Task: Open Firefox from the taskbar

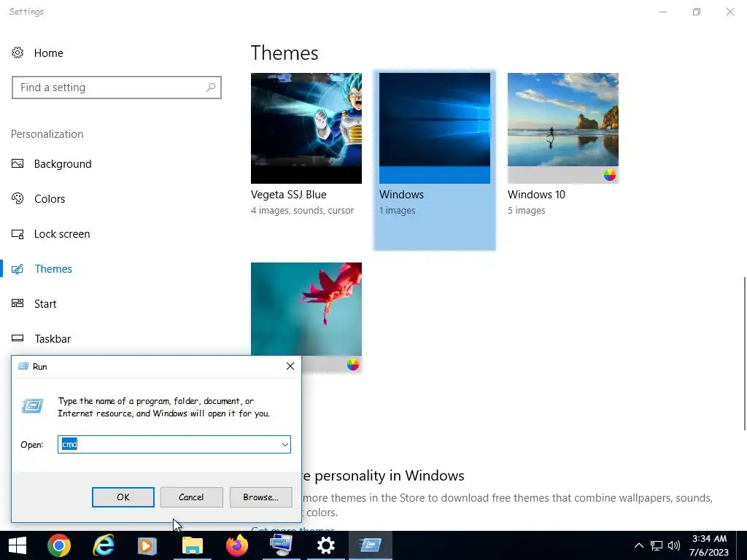Action: pos(237,545)
